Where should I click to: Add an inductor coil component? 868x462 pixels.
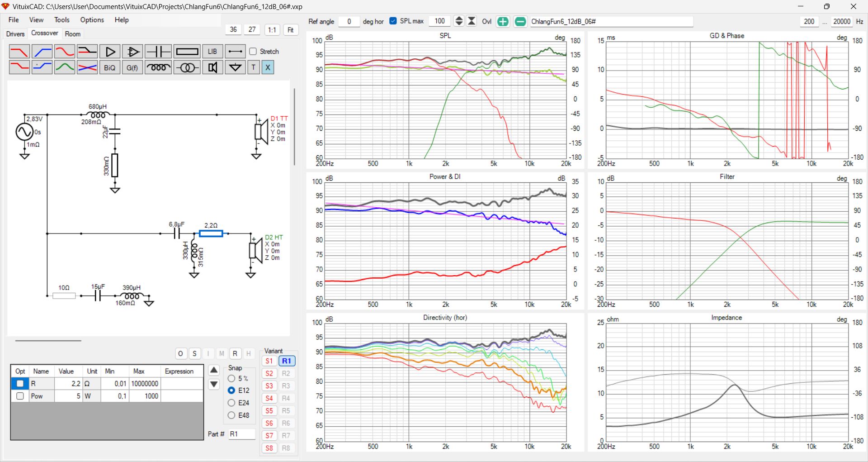(x=158, y=68)
